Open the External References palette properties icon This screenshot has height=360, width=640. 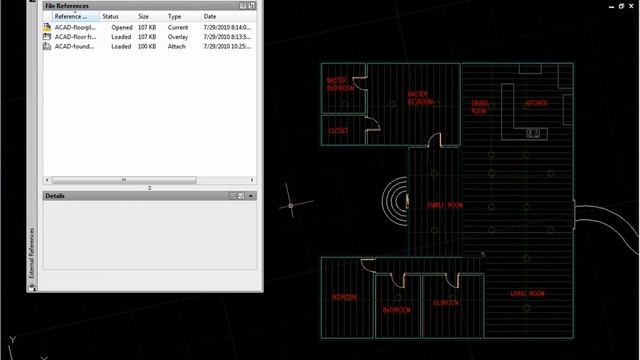coord(32,288)
